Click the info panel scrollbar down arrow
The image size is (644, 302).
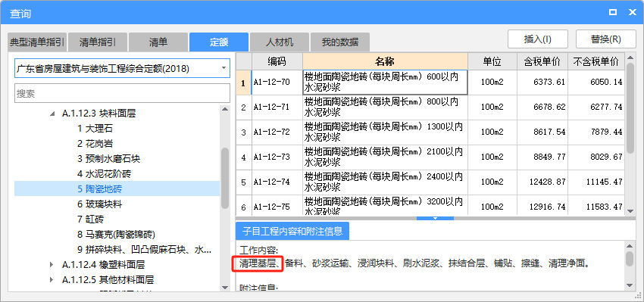(x=630, y=285)
